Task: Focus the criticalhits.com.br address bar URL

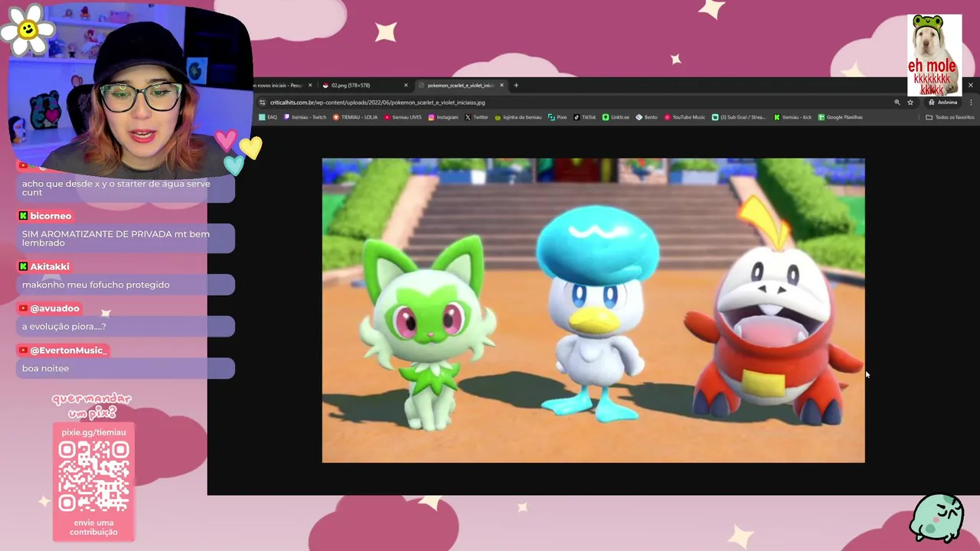Action: 377,102
